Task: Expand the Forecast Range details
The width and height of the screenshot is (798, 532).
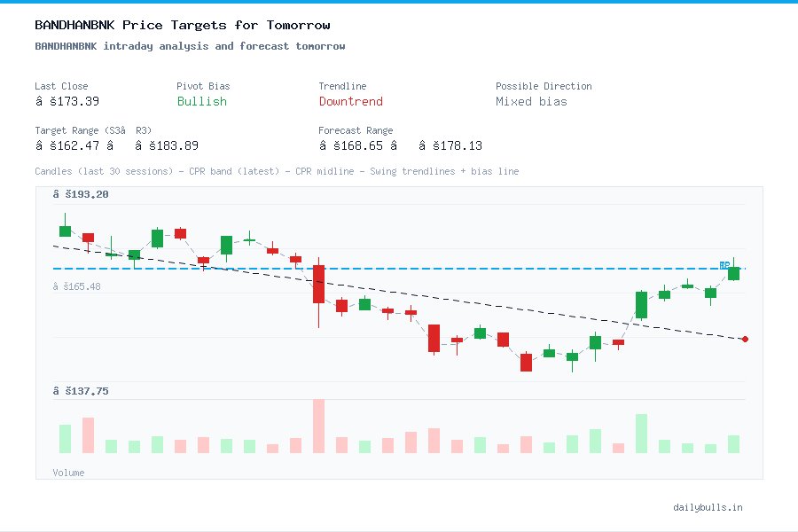Action: [x=356, y=129]
